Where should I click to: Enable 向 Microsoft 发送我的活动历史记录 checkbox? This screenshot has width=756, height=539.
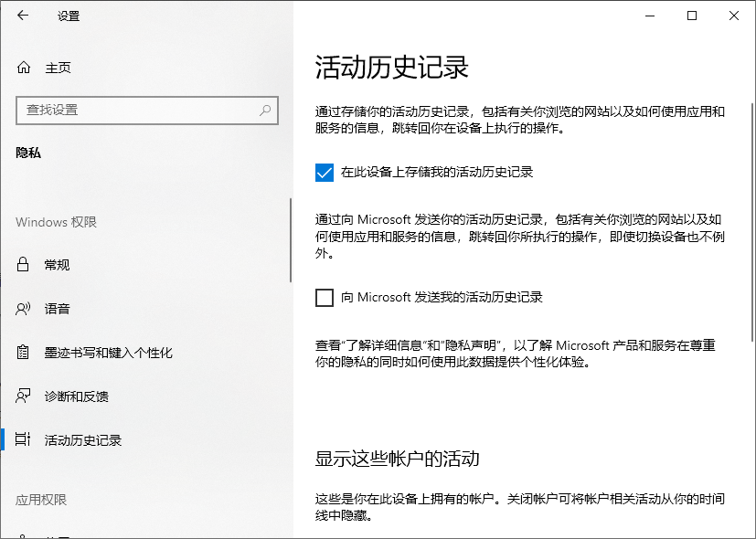[x=325, y=298]
